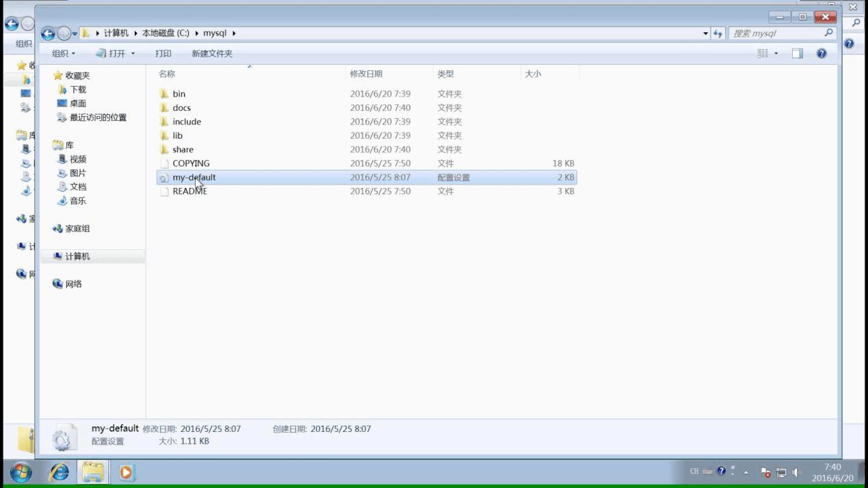
Task: Click the Back navigation arrow
Action: (48, 33)
